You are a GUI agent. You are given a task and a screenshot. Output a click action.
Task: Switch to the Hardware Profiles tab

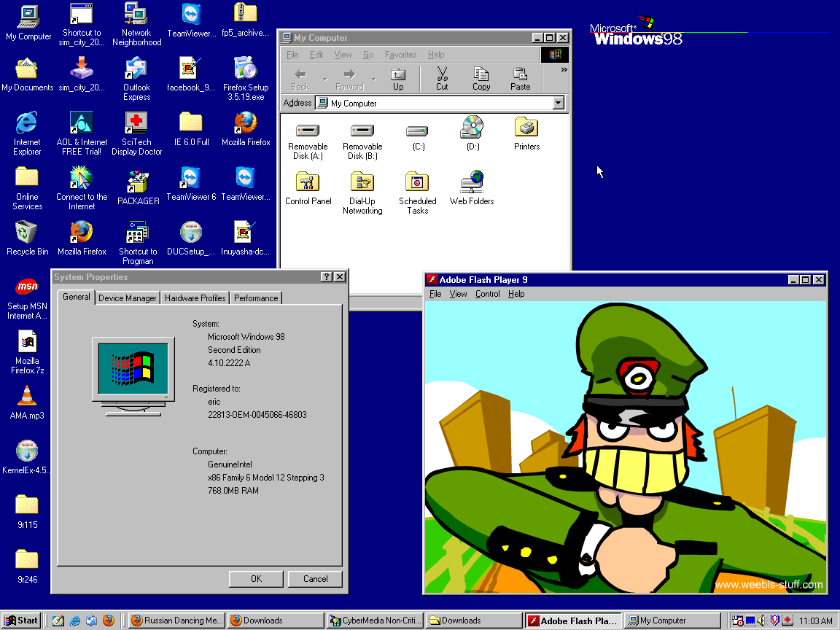[x=195, y=297]
